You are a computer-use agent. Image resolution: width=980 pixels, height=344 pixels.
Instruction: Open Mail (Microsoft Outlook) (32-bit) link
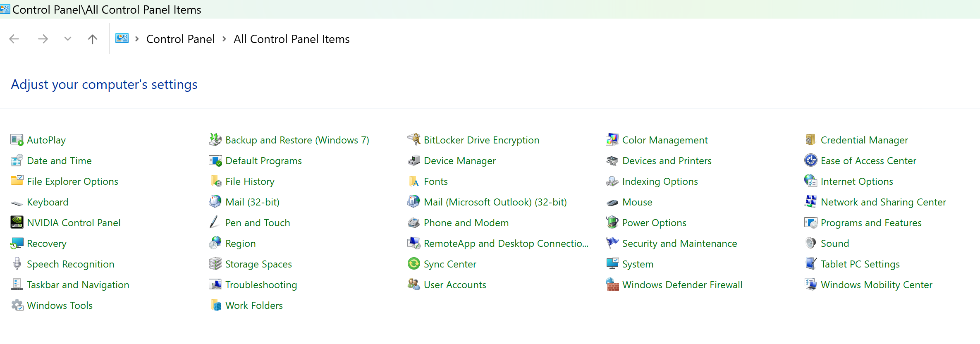pos(495,202)
